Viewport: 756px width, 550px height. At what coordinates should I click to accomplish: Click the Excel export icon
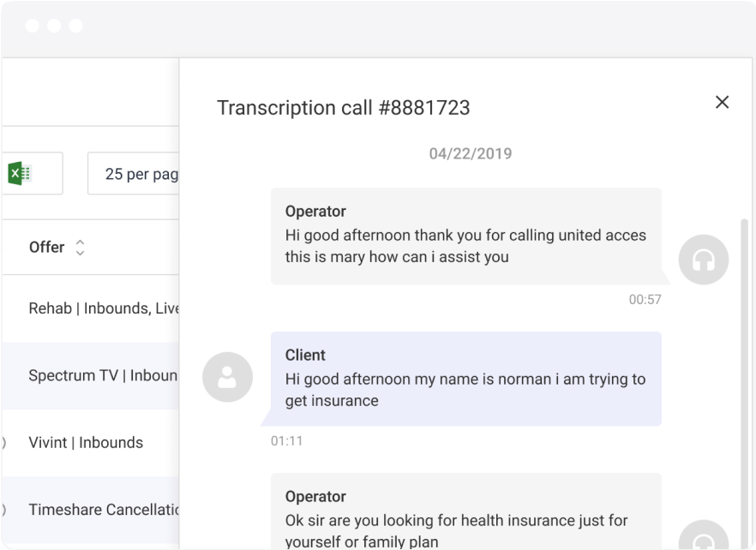[x=20, y=173]
